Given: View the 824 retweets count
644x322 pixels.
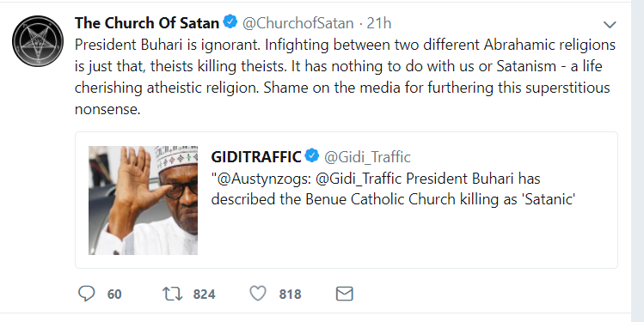Looking at the screenshot, I should point(204,295).
